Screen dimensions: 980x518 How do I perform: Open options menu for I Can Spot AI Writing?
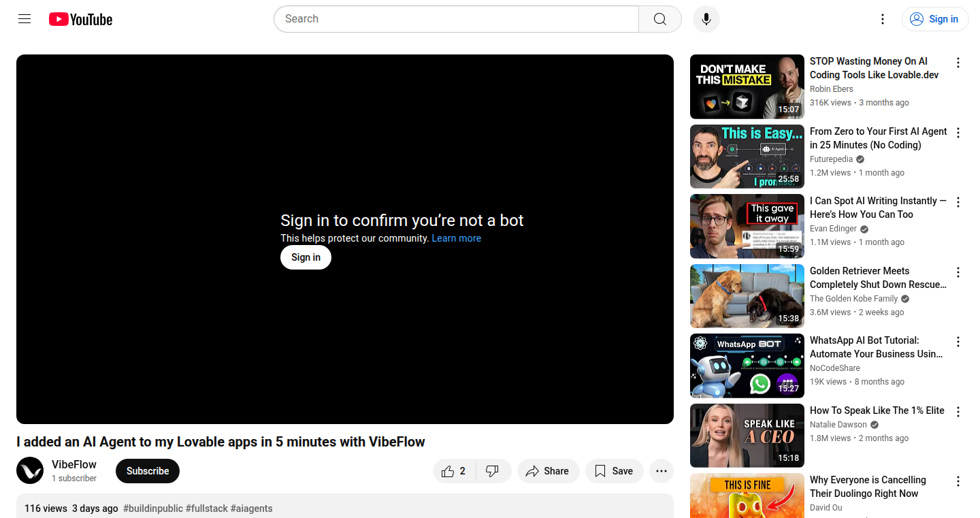click(x=958, y=202)
